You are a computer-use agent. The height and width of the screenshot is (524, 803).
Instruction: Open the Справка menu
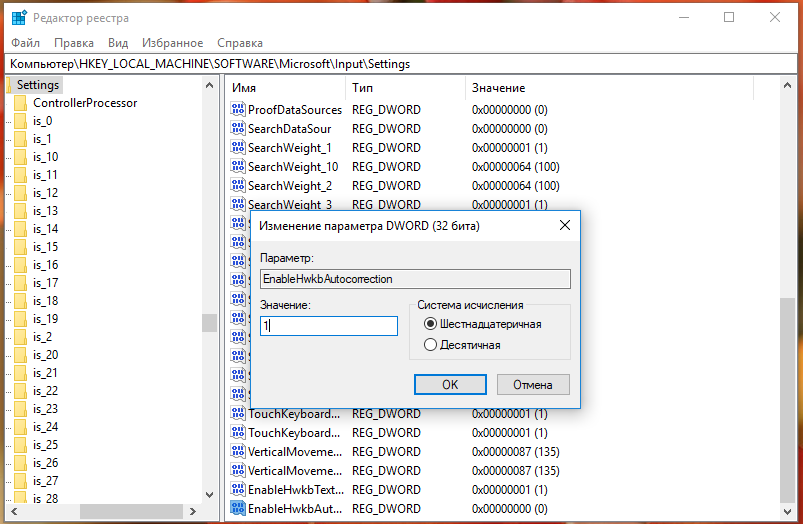click(x=240, y=43)
